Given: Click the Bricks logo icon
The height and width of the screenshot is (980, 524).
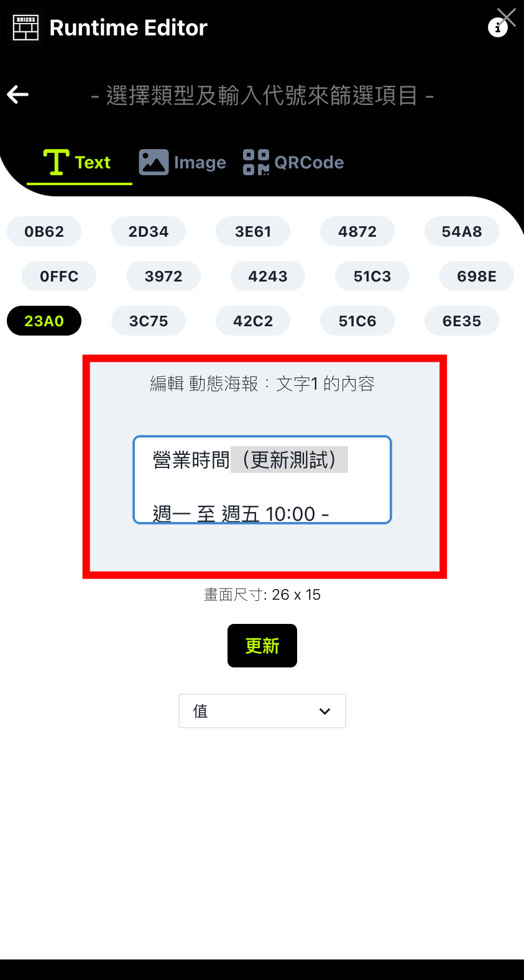Looking at the screenshot, I should [x=25, y=27].
